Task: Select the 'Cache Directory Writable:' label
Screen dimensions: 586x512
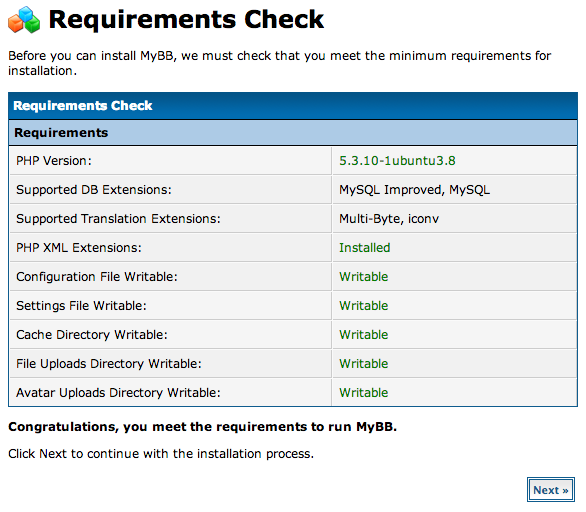Action: (92, 335)
